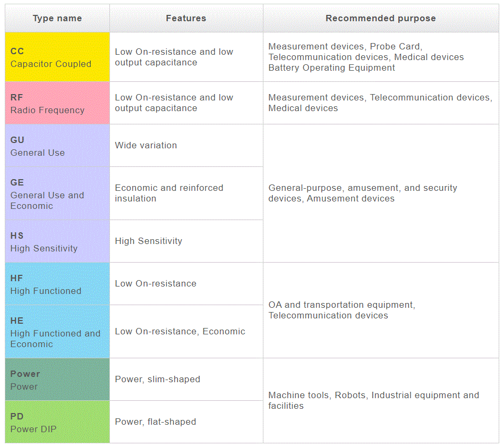The height and width of the screenshot is (446, 504).
Task: Select the yellow CC Capacitor Coupled cell
Action: point(57,57)
